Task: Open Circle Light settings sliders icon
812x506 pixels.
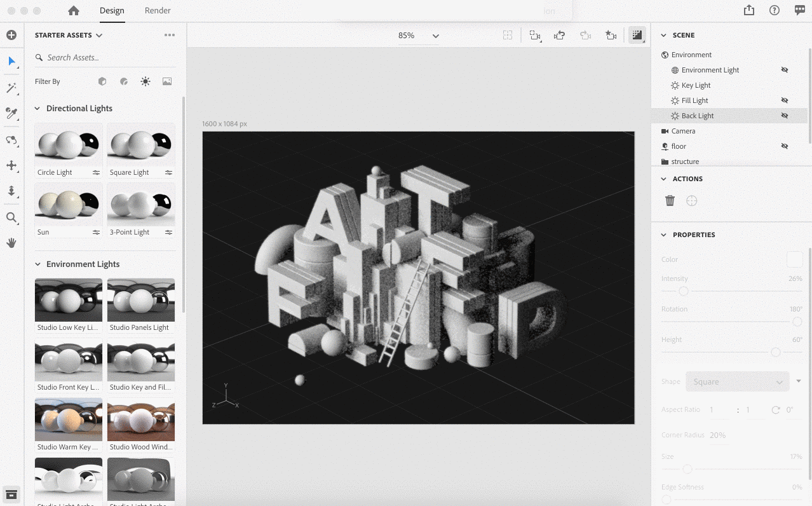Action: coord(97,172)
